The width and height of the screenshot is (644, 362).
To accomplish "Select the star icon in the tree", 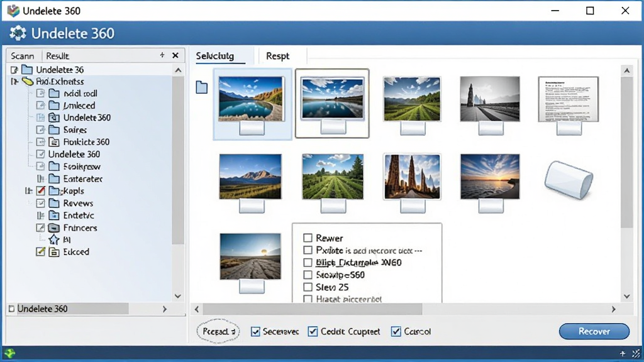I will coord(54,239).
